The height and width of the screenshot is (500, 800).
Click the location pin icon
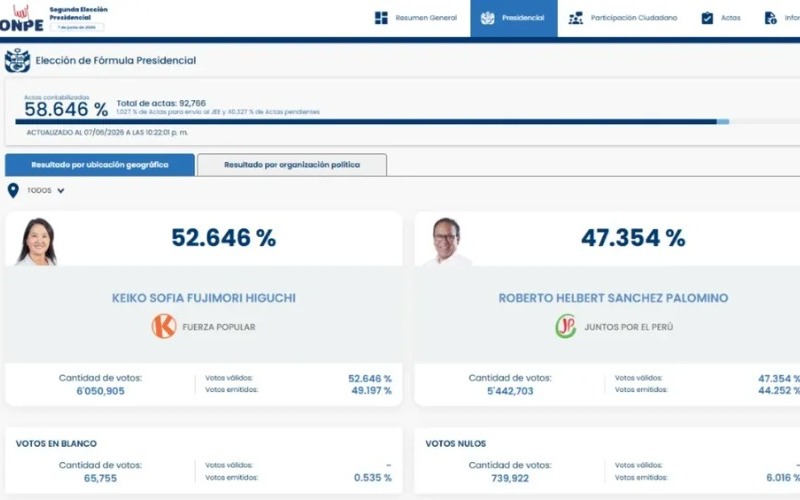pyautogui.click(x=13, y=190)
